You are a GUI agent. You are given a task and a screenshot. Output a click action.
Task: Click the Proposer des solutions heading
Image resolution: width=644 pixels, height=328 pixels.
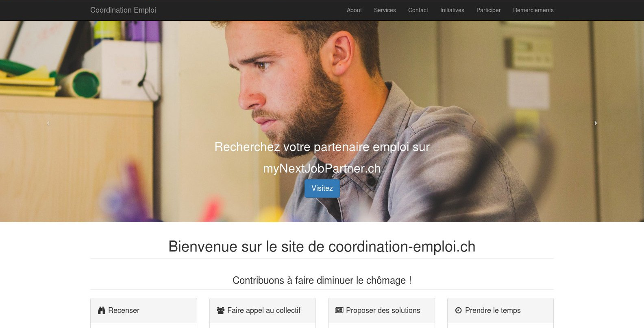pyautogui.click(x=381, y=311)
